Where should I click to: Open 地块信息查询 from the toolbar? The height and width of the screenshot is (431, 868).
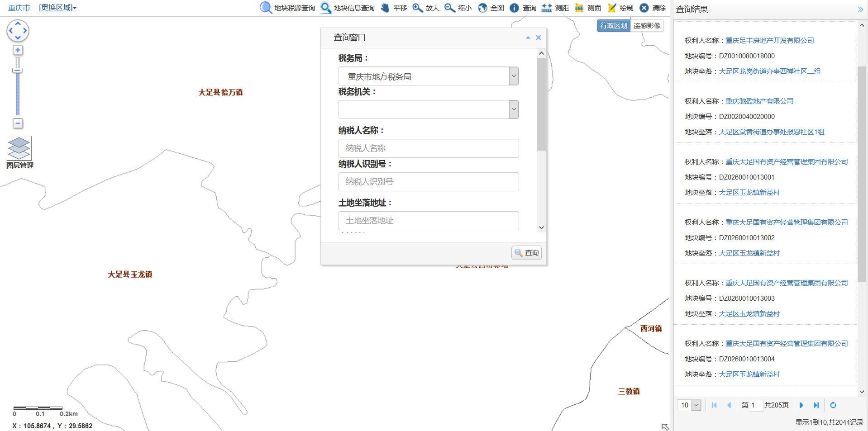pos(348,8)
